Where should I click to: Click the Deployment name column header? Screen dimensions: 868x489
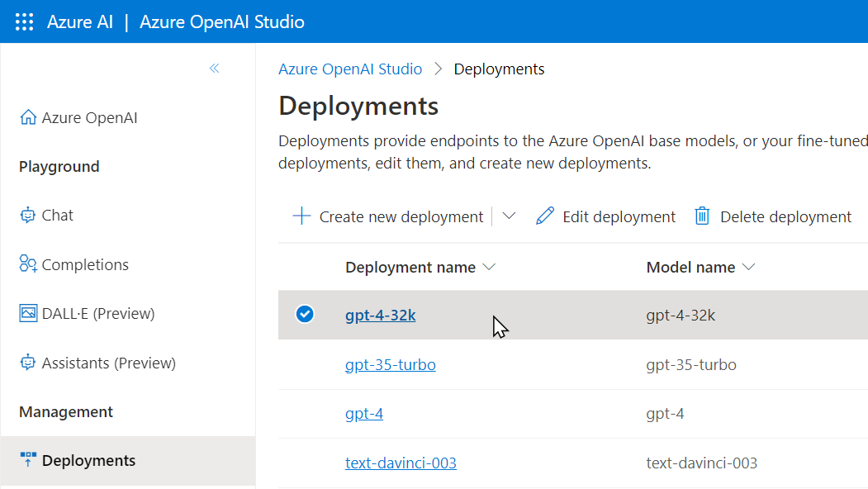(410, 268)
